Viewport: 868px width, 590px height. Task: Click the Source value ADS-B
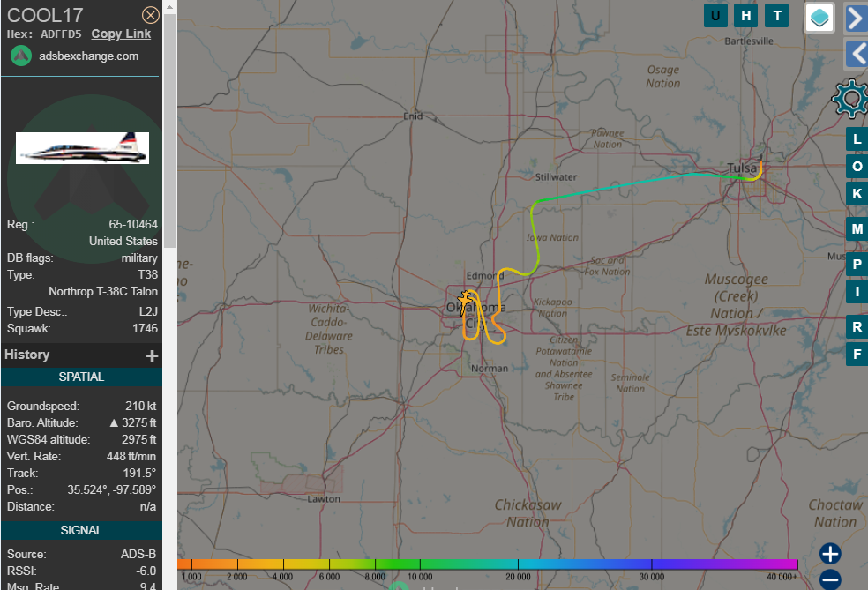click(138, 554)
